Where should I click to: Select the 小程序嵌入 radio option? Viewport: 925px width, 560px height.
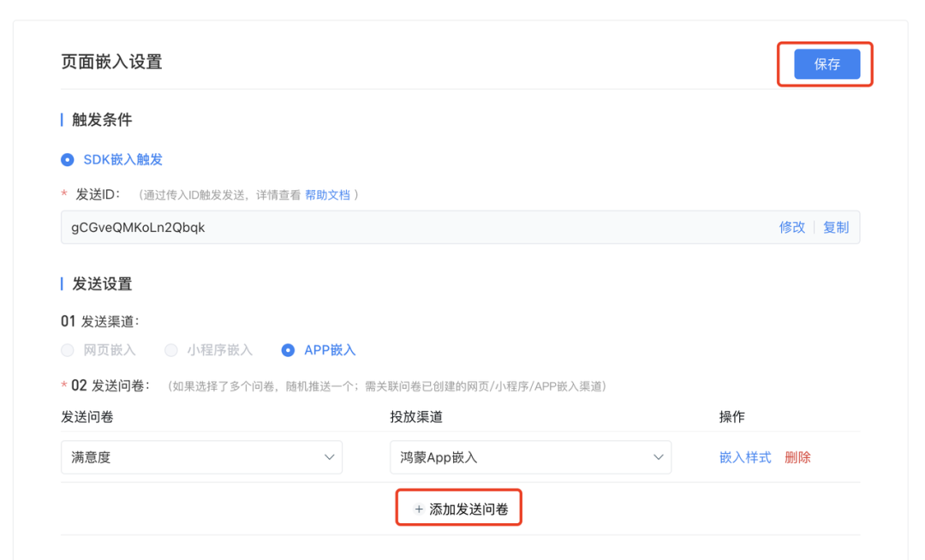171,350
